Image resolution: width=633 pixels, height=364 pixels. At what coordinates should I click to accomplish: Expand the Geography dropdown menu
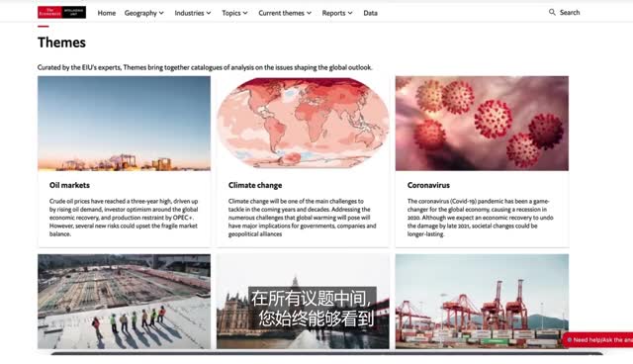(144, 13)
